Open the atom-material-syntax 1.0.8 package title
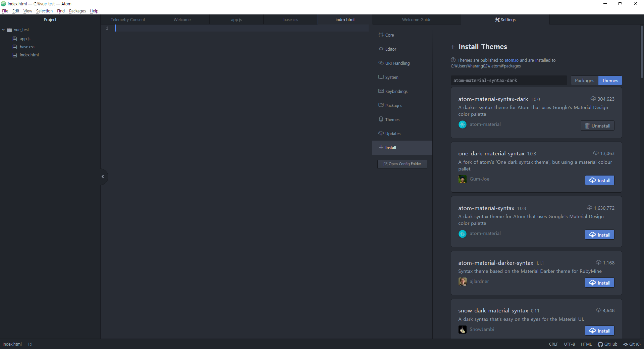Image resolution: width=644 pixels, height=349 pixels. [486, 208]
